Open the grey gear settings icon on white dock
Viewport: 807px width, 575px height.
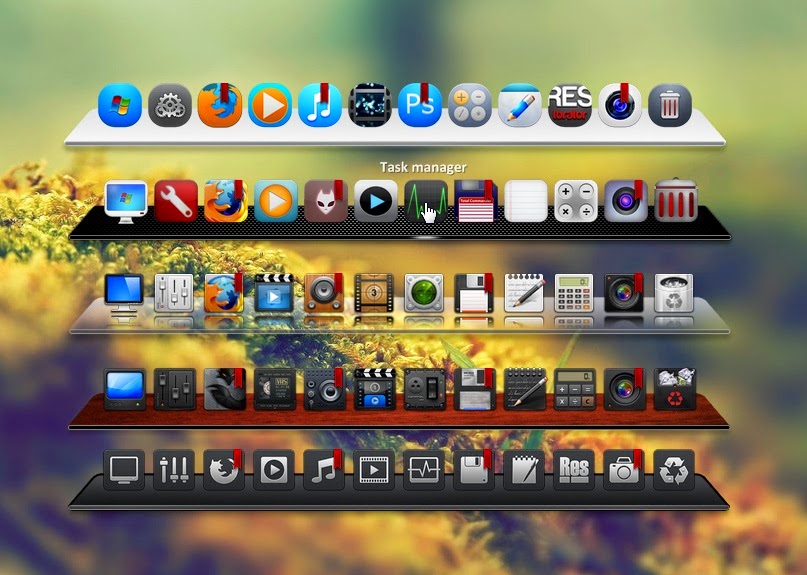(x=170, y=105)
